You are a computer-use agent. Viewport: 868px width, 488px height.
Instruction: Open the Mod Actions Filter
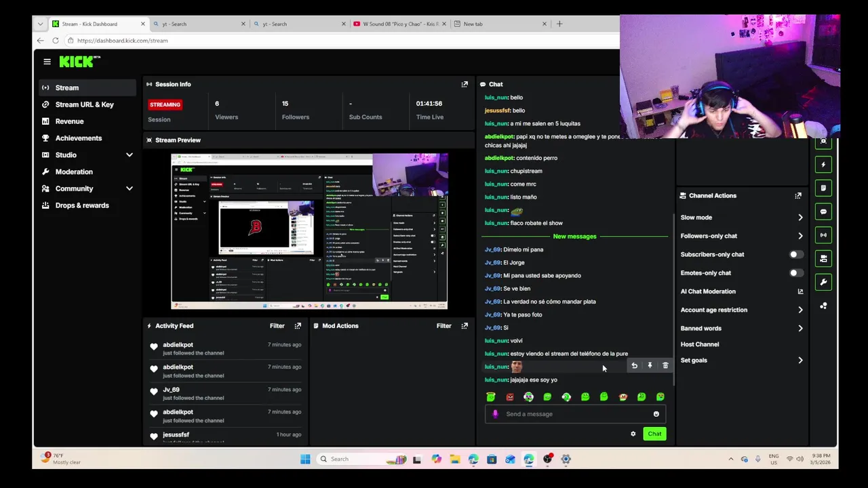pyautogui.click(x=444, y=326)
